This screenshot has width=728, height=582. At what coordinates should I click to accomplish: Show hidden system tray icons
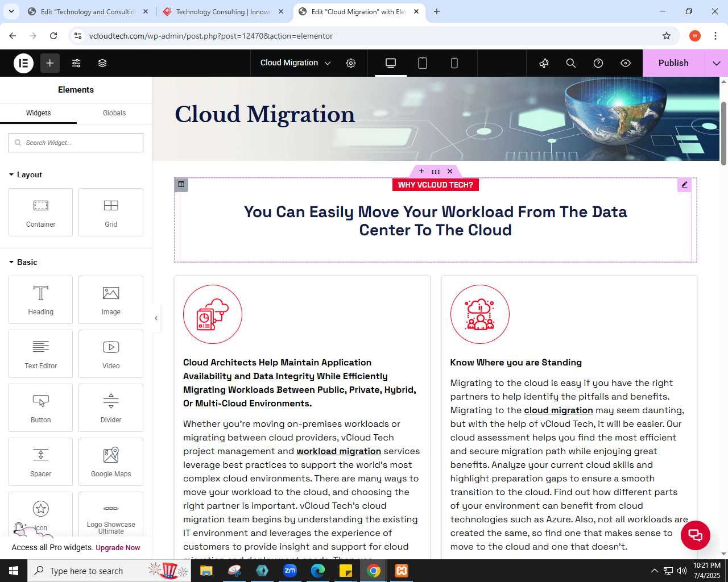pyautogui.click(x=654, y=571)
